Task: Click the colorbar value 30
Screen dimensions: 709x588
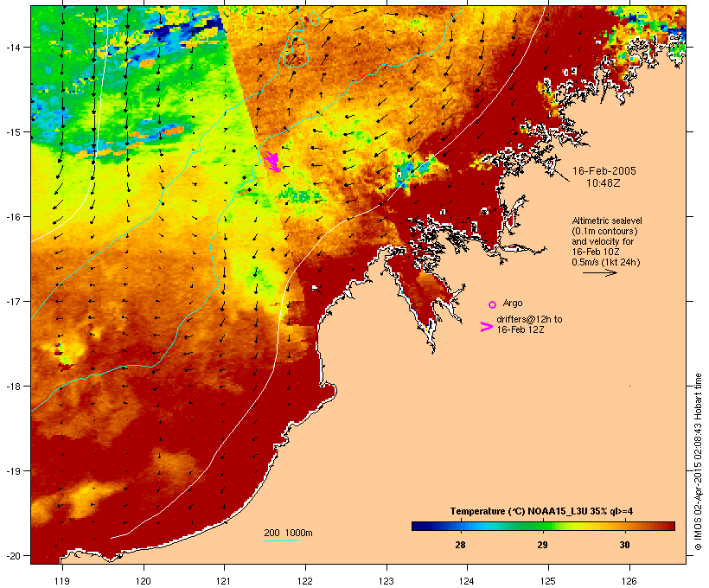Action: pos(624,545)
